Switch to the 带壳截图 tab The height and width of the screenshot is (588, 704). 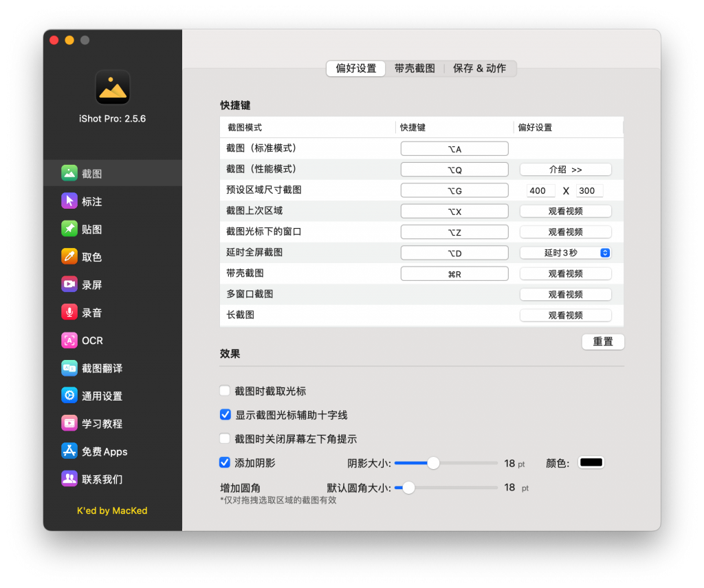[x=415, y=68]
